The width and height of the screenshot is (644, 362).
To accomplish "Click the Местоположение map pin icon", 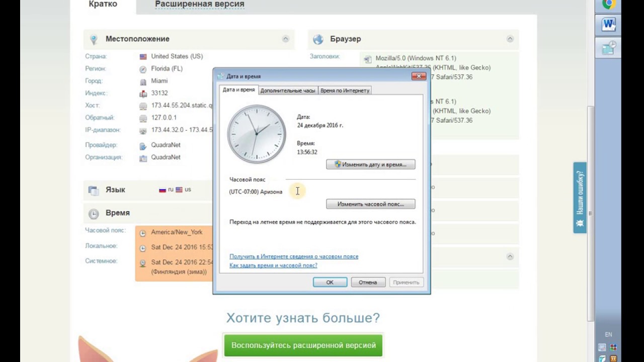I will point(93,39).
